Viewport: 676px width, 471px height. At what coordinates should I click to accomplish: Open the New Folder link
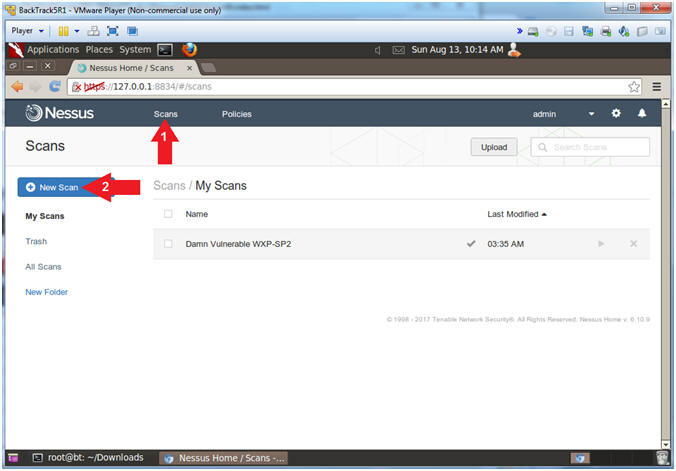tap(46, 292)
